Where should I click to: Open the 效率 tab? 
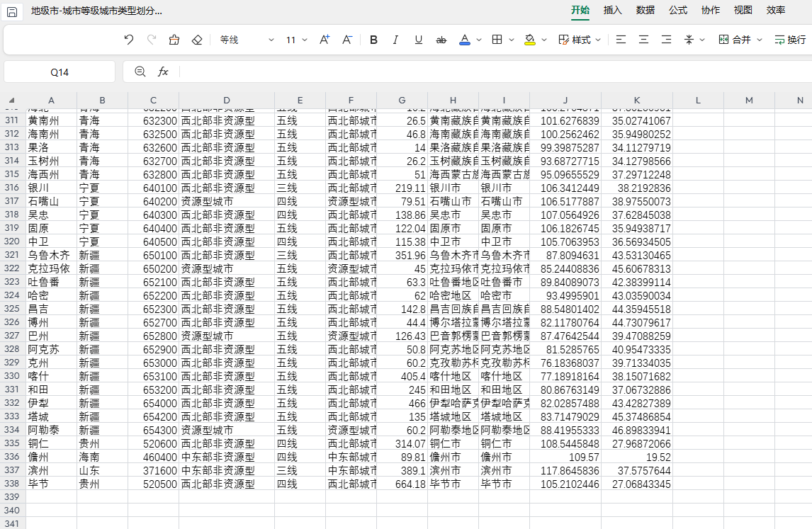pyautogui.click(x=776, y=10)
